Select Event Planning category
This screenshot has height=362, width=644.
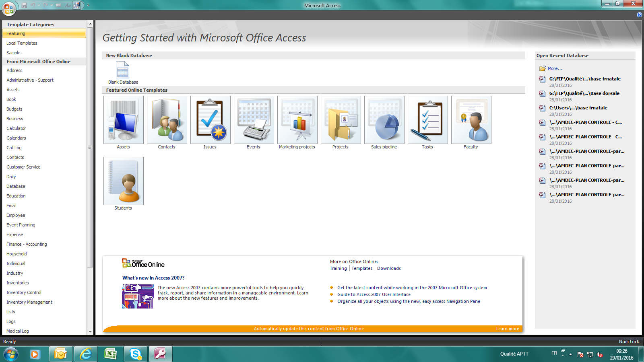point(21,225)
